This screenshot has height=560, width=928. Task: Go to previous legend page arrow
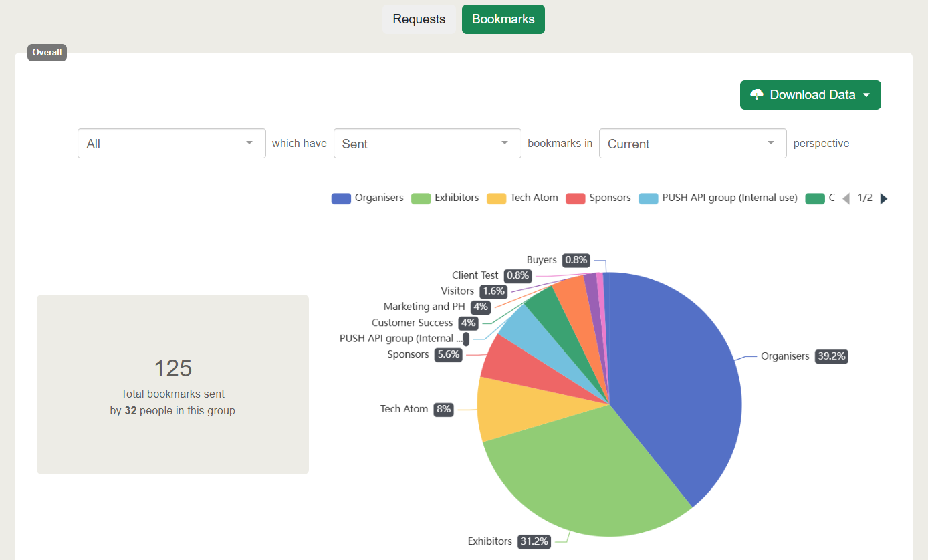tap(846, 198)
